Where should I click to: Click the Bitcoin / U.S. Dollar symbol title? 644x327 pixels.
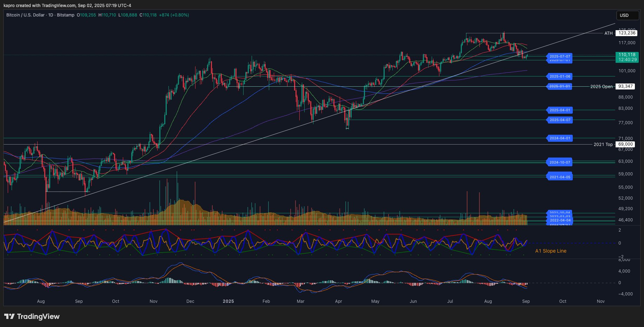tap(40, 15)
